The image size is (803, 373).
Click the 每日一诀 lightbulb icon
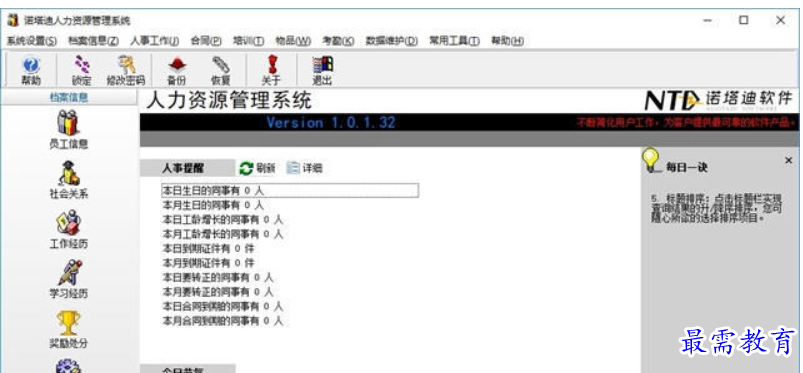(651, 160)
